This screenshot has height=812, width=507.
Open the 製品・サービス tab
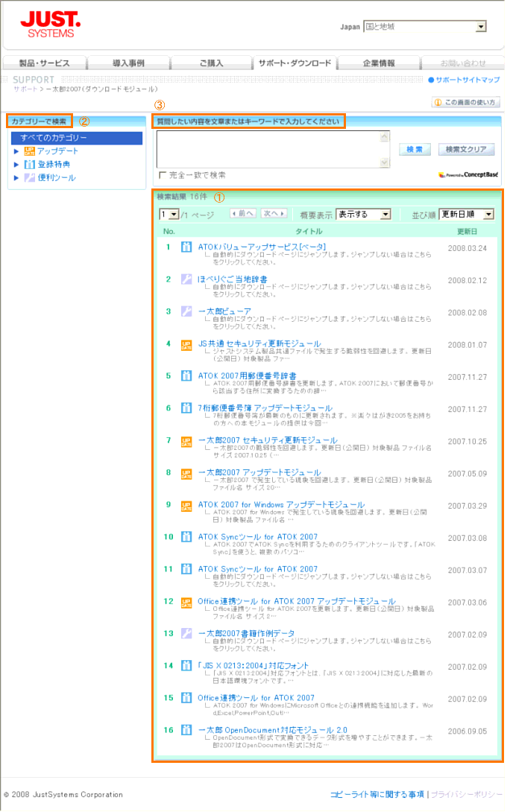pos(44,63)
